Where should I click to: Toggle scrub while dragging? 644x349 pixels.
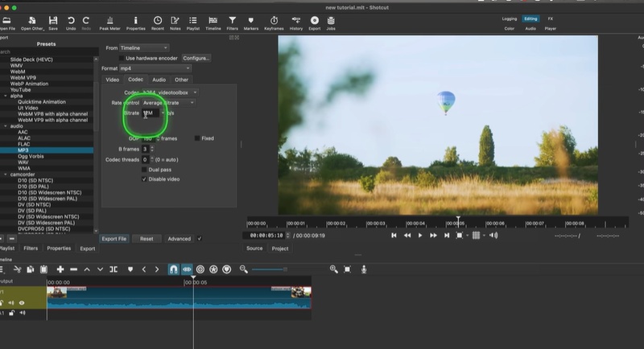(187, 269)
